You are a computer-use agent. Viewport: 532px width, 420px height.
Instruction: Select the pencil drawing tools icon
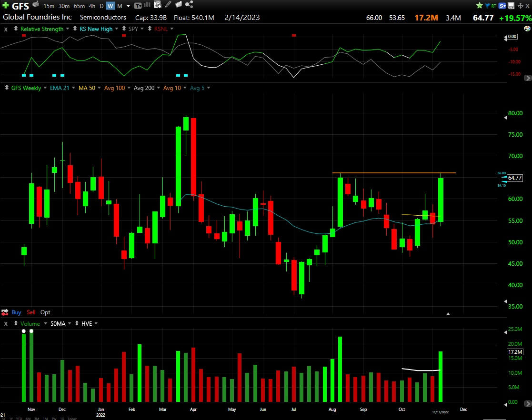(x=168, y=4)
